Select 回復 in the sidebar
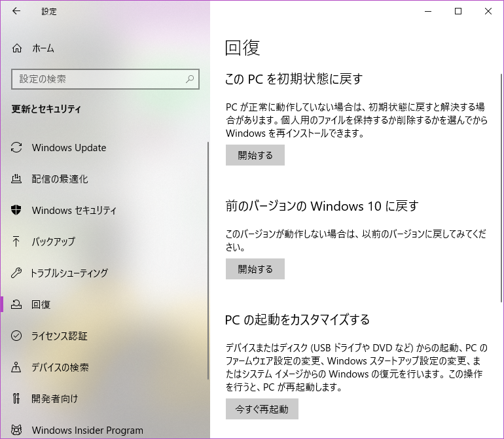 pyautogui.click(x=41, y=305)
